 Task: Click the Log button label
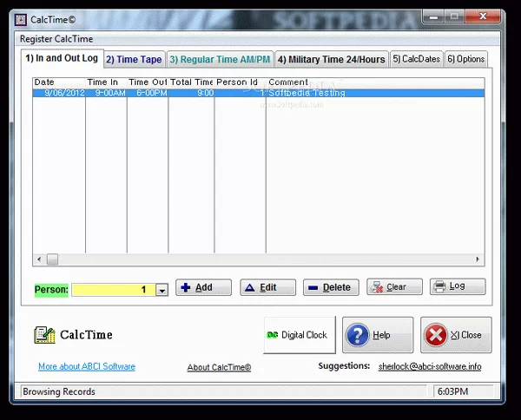click(x=457, y=286)
